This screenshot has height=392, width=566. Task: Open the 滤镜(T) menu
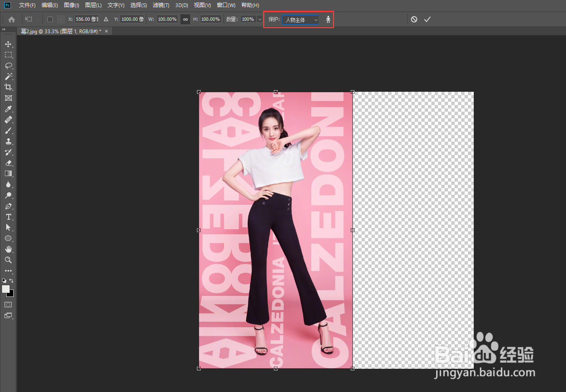161,5
